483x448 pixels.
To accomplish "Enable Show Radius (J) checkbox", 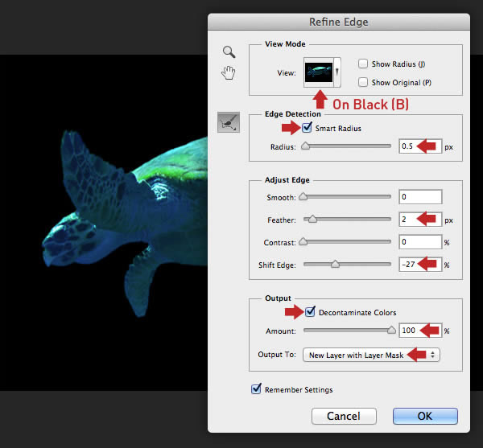I will pos(363,64).
